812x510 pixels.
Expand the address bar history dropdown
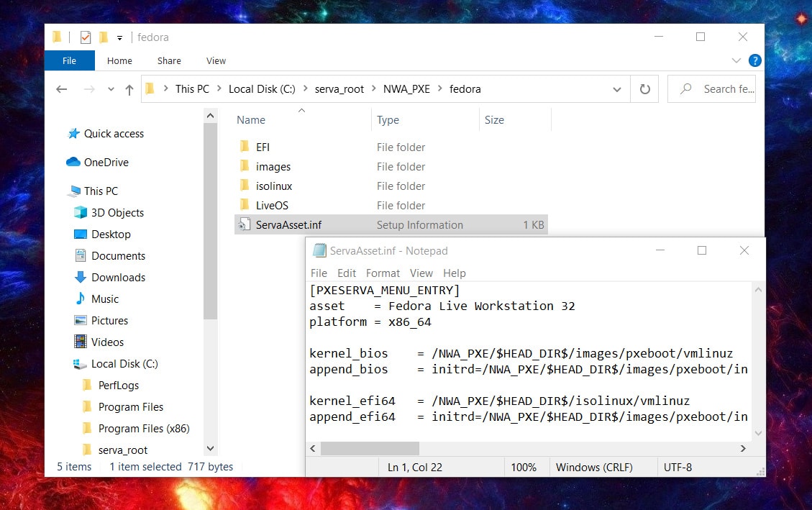[617, 89]
